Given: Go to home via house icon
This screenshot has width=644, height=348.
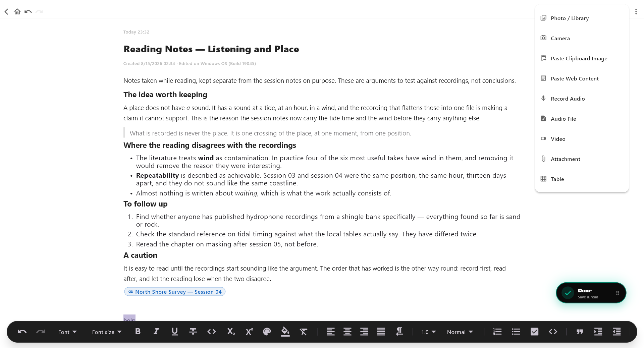Looking at the screenshot, I should 17,12.
